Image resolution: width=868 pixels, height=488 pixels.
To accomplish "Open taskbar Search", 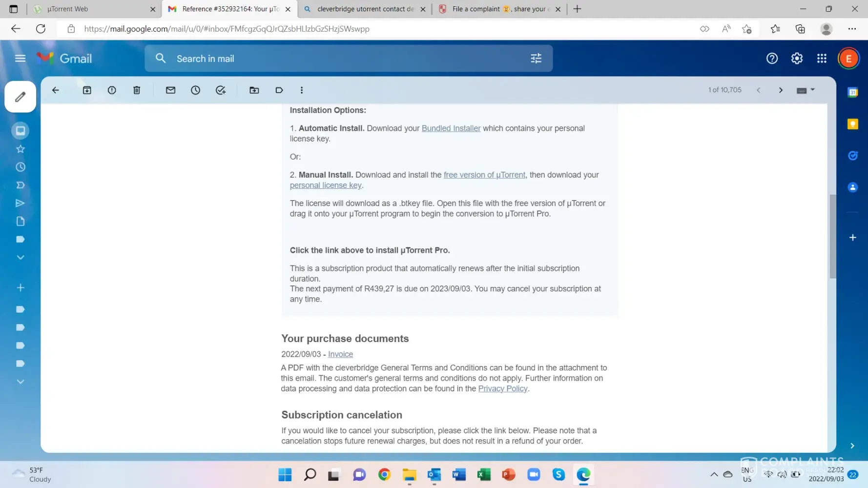I will pyautogui.click(x=310, y=474).
